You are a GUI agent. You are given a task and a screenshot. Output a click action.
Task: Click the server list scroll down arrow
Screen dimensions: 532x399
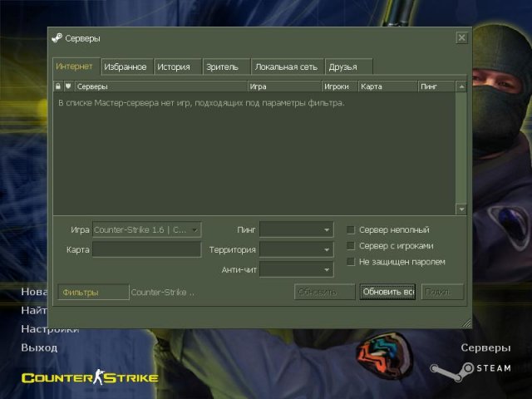(461, 209)
